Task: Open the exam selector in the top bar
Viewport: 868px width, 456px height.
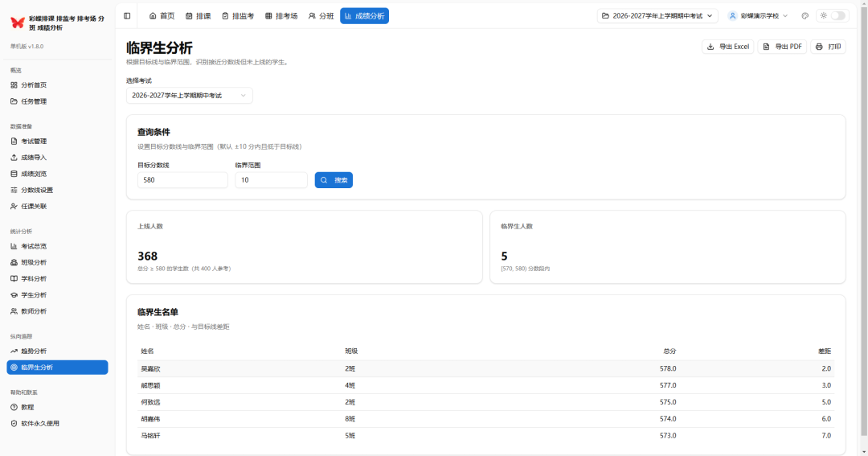Action: pyautogui.click(x=657, y=16)
